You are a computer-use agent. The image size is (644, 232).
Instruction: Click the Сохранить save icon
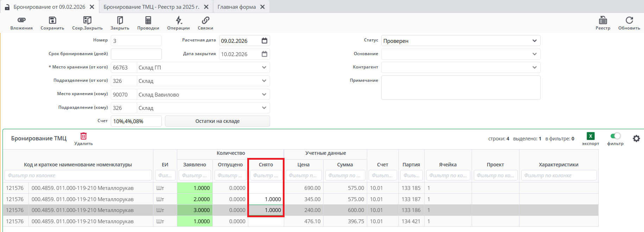[x=52, y=20]
